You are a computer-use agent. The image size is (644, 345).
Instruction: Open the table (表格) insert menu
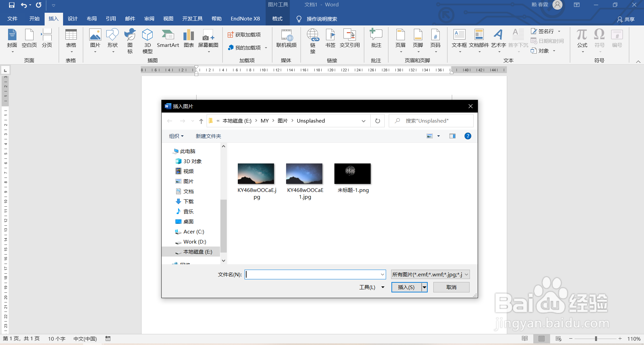pyautogui.click(x=71, y=41)
